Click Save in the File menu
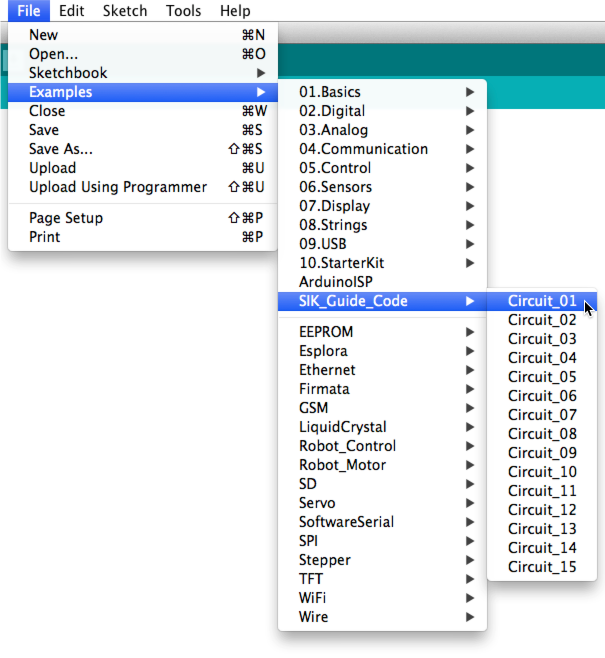The image size is (605, 658). click(x=143, y=130)
